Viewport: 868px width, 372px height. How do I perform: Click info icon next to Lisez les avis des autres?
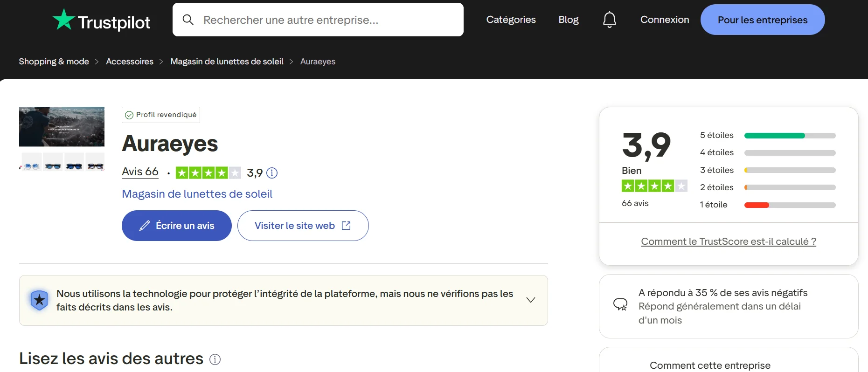click(215, 359)
